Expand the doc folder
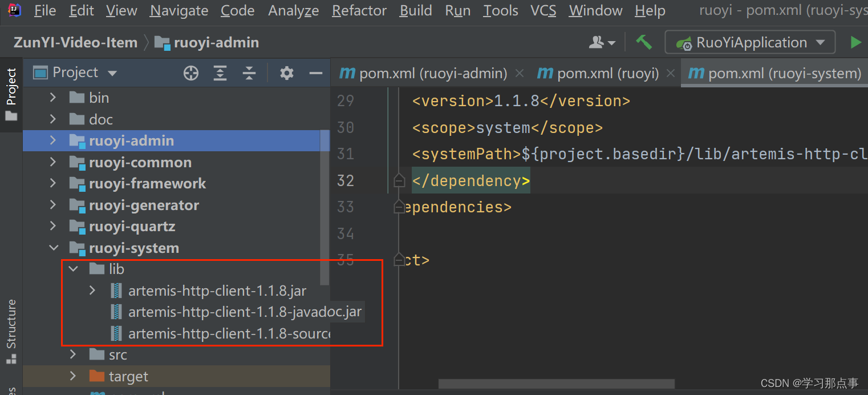Viewport: 868px width, 395px height. point(53,119)
